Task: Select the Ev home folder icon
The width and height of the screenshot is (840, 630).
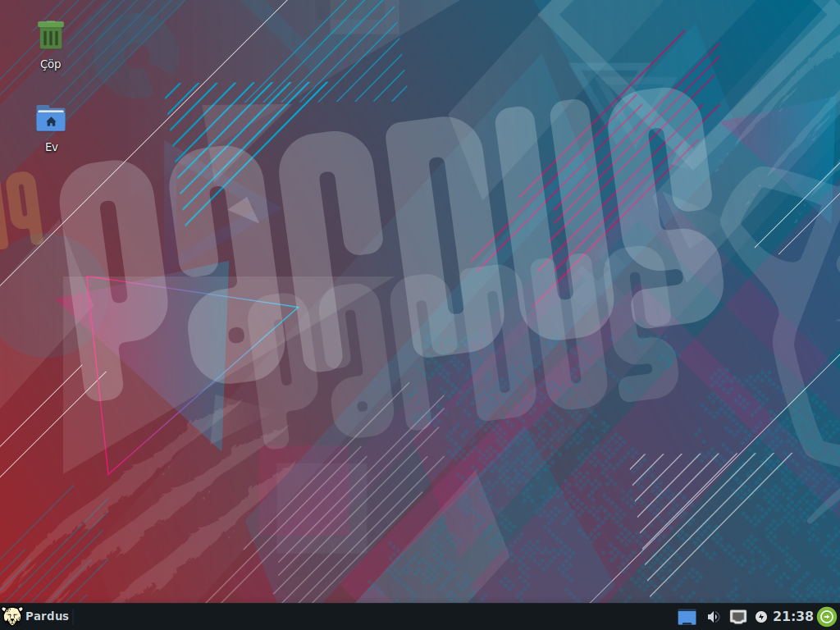Action: [x=51, y=118]
